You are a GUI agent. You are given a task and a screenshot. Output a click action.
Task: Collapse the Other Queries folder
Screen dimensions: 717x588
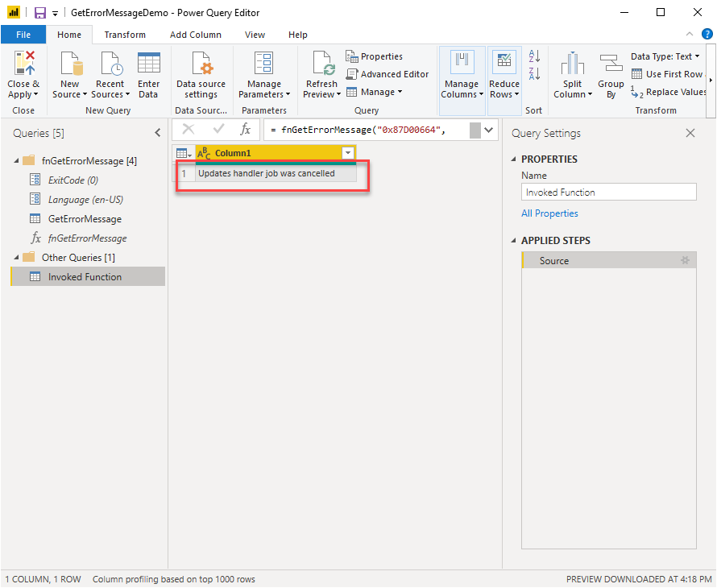click(16, 258)
